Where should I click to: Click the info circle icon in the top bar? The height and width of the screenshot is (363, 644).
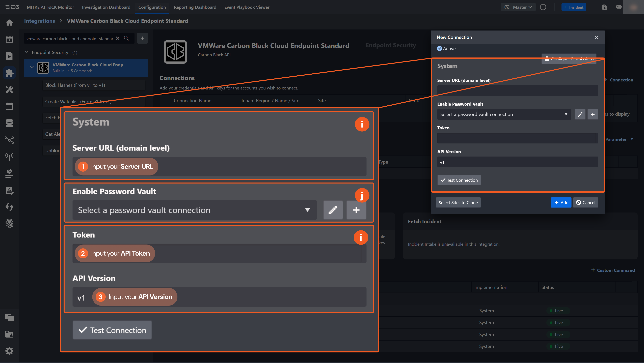pyautogui.click(x=543, y=7)
